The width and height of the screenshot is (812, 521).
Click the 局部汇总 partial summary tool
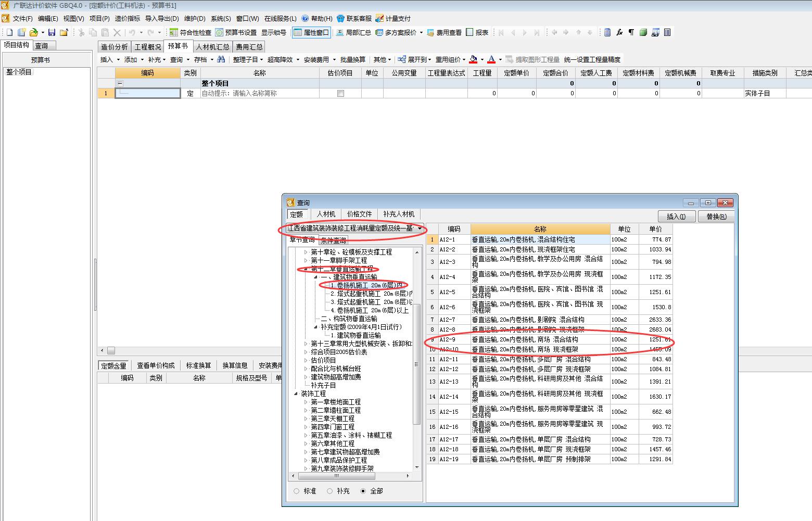(354, 32)
